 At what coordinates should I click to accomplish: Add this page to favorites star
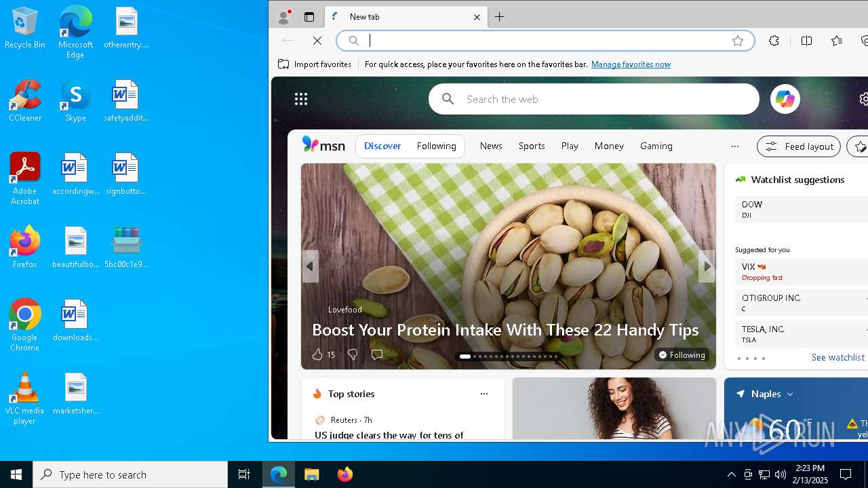click(x=738, y=41)
